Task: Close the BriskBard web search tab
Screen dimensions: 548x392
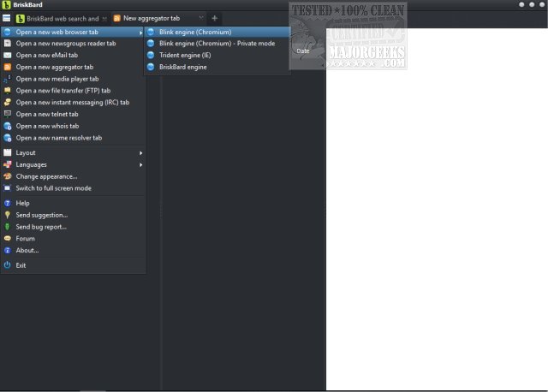Action: [x=104, y=19]
